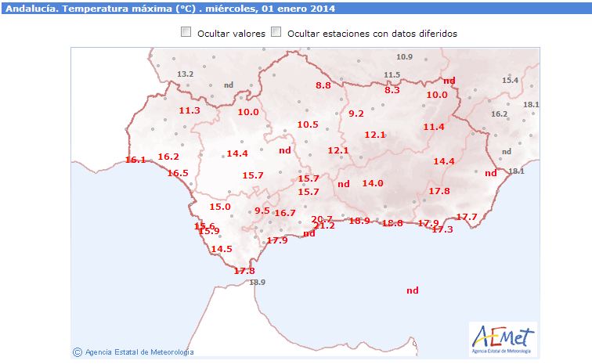592x364 pixels.
Task: Select the 17.7 station on the east coast
Action: click(467, 217)
